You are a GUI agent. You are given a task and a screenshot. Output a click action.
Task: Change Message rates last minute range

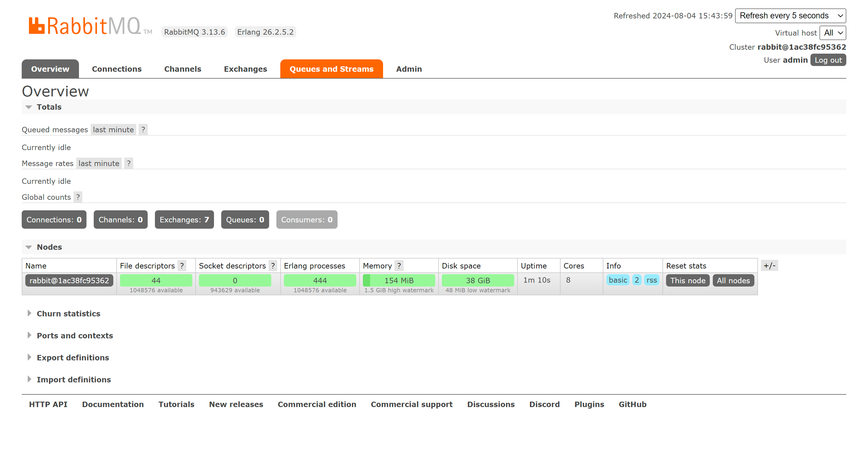[99, 163]
